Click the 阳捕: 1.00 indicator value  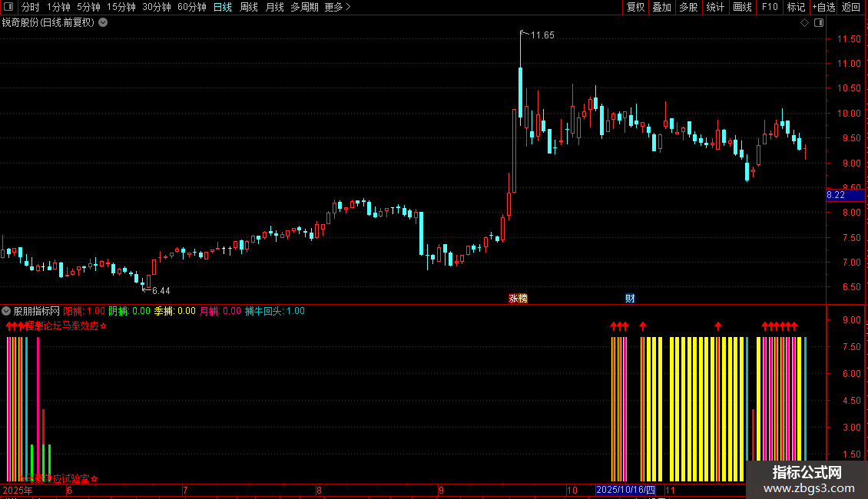(84, 311)
